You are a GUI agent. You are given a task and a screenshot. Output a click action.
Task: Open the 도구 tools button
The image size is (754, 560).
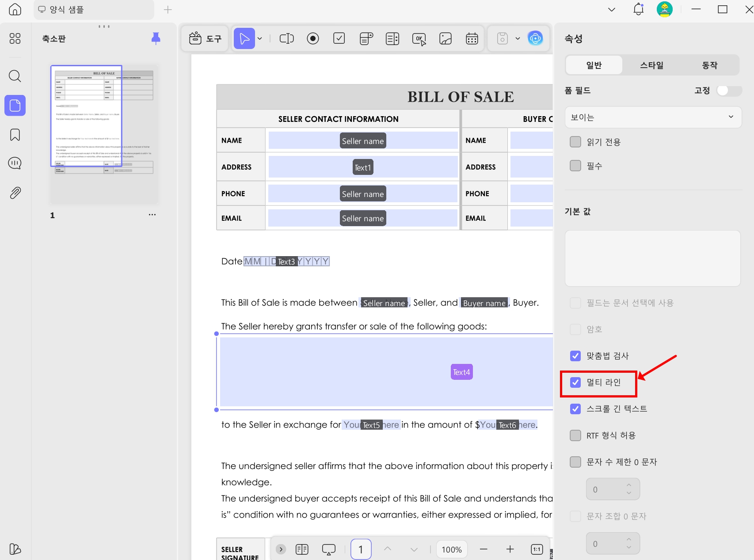coord(205,38)
